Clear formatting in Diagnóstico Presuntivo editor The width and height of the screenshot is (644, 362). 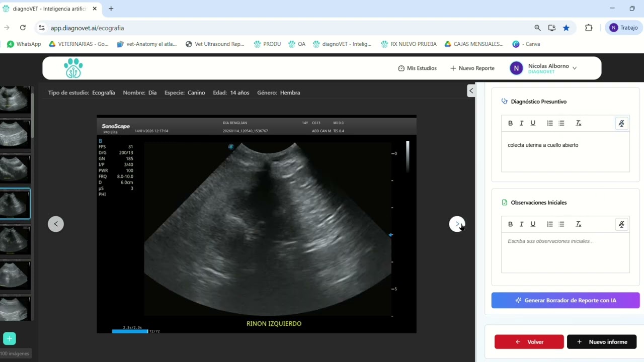pos(579,123)
